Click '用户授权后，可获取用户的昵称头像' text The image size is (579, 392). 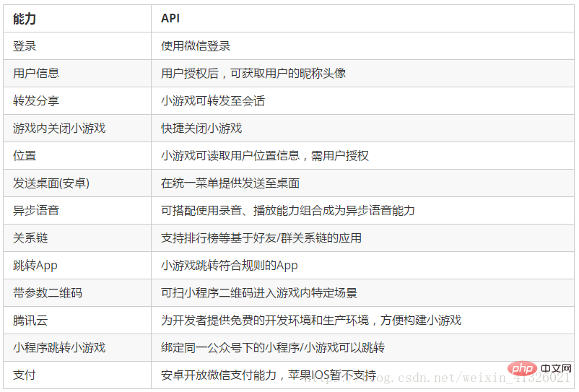click(253, 73)
